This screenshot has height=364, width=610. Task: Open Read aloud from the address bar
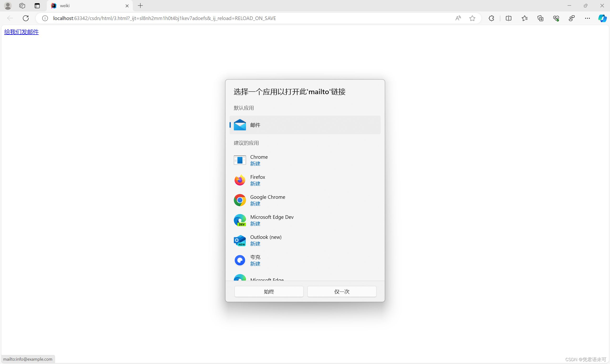pyautogui.click(x=458, y=18)
